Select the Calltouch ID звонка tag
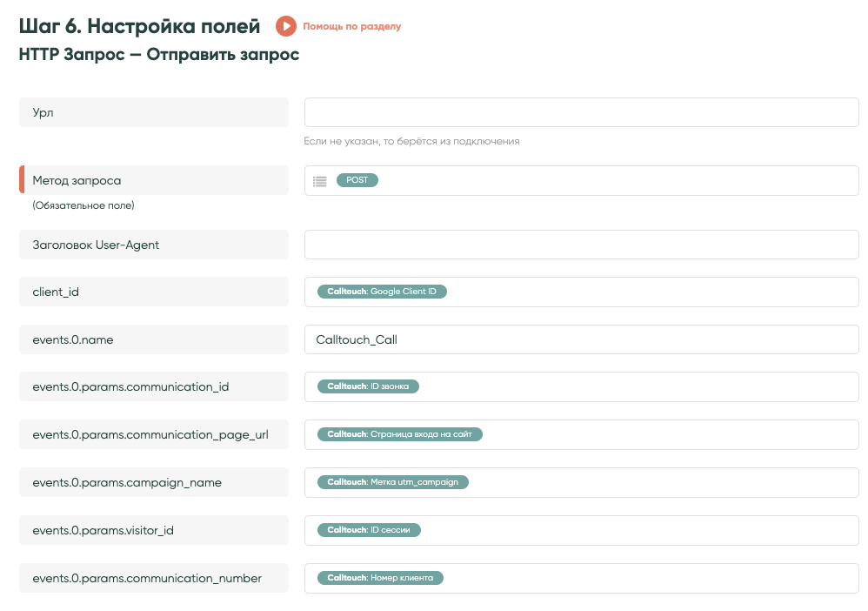The height and width of the screenshot is (611, 868). click(367, 386)
